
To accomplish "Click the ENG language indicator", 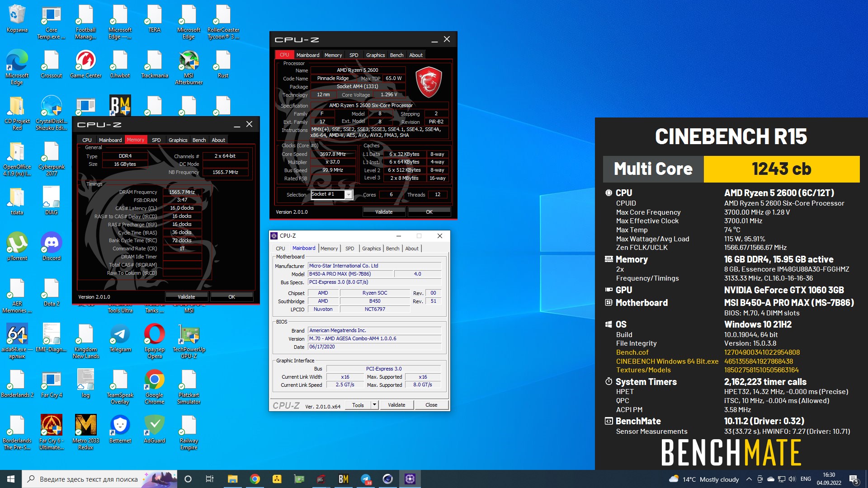I will [806, 479].
